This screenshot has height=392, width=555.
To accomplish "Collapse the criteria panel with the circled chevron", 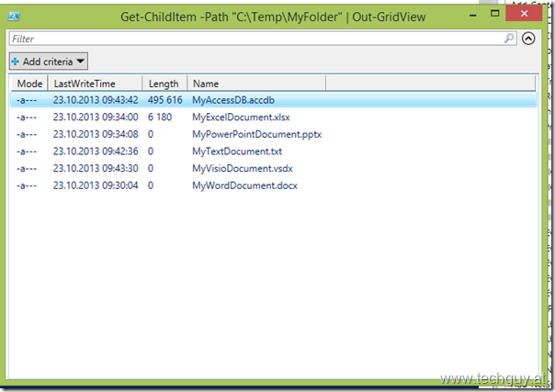I will pos(528,39).
